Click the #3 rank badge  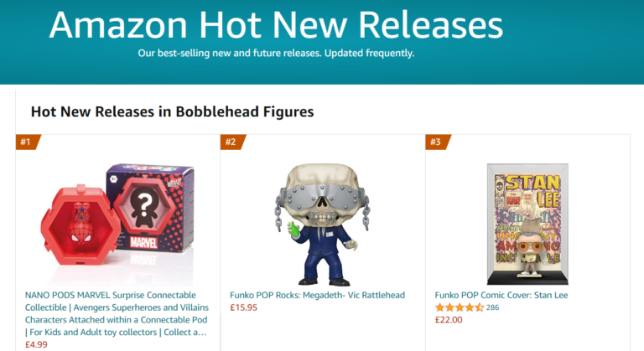coord(435,142)
